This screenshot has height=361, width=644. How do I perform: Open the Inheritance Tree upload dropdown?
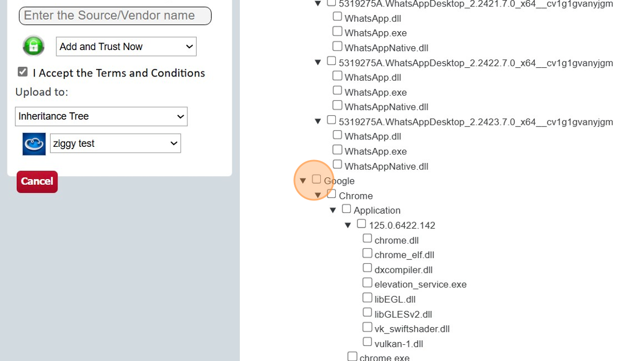[101, 116]
